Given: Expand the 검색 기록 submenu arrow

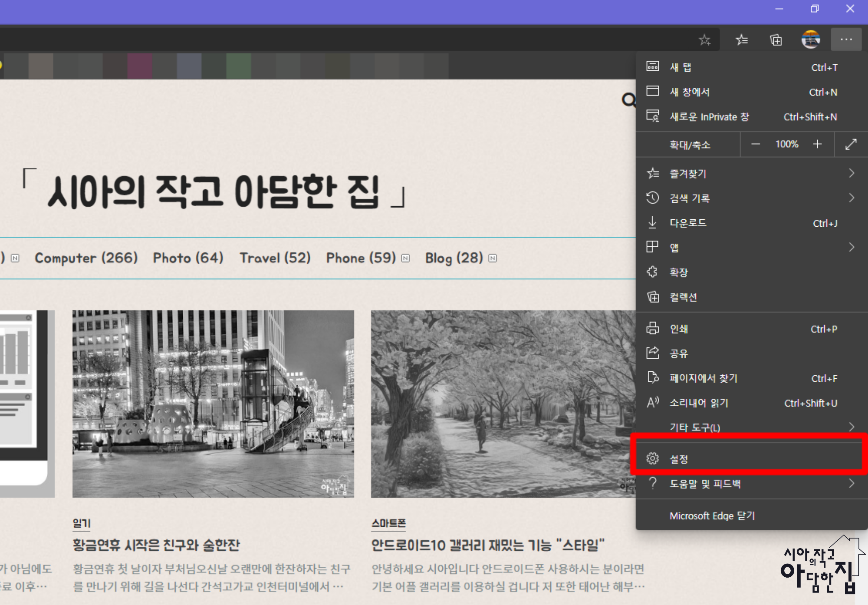Looking at the screenshot, I should tap(852, 198).
